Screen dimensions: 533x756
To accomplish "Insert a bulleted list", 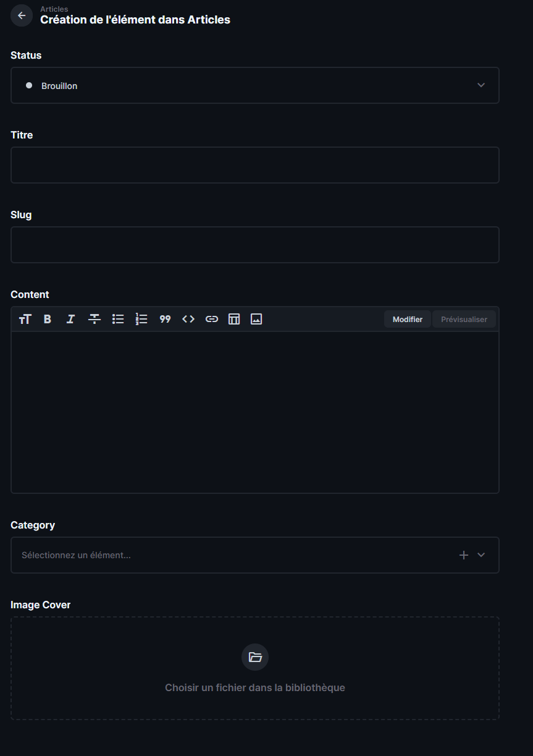I will pos(118,319).
